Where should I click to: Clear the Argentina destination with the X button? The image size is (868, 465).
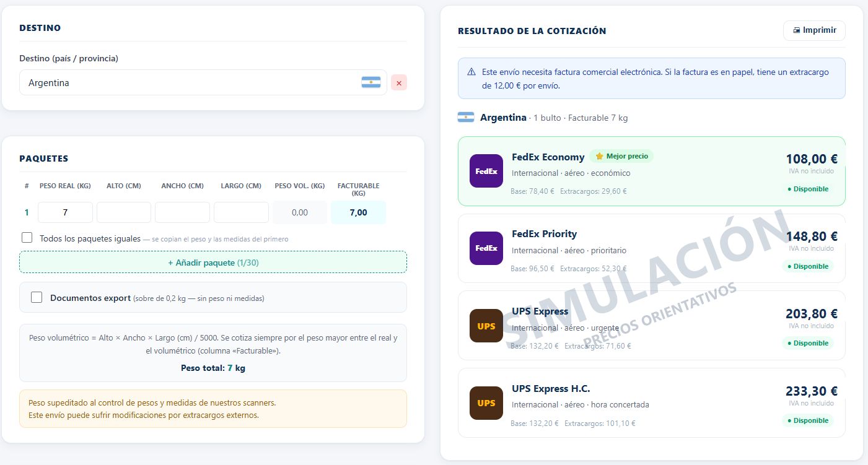click(x=399, y=82)
